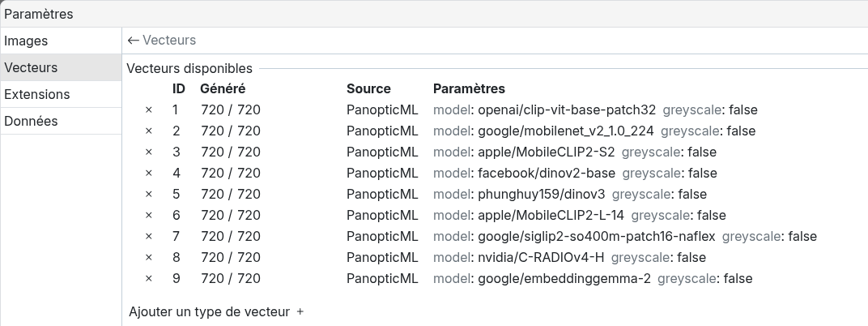Image resolution: width=868 pixels, height=326 pixels.
Task: Click google/siglip2-so400m-patch16-naflex model name
Action: pyautogui.click(x=596, y=237)
